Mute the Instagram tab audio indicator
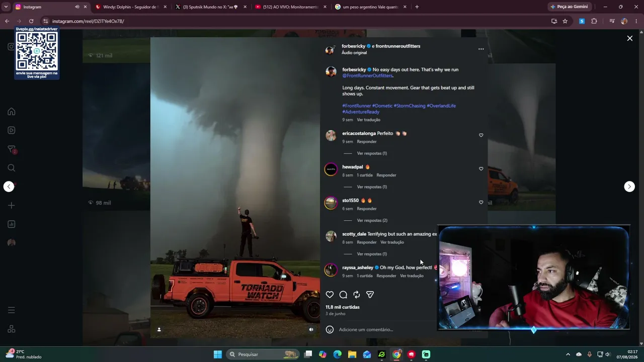 [77, 7]
